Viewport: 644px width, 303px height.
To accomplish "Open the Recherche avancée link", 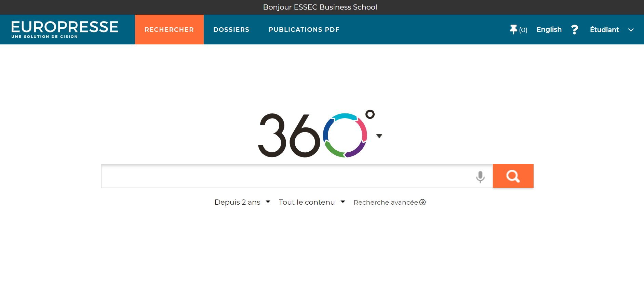I will (x=386, y=203).
